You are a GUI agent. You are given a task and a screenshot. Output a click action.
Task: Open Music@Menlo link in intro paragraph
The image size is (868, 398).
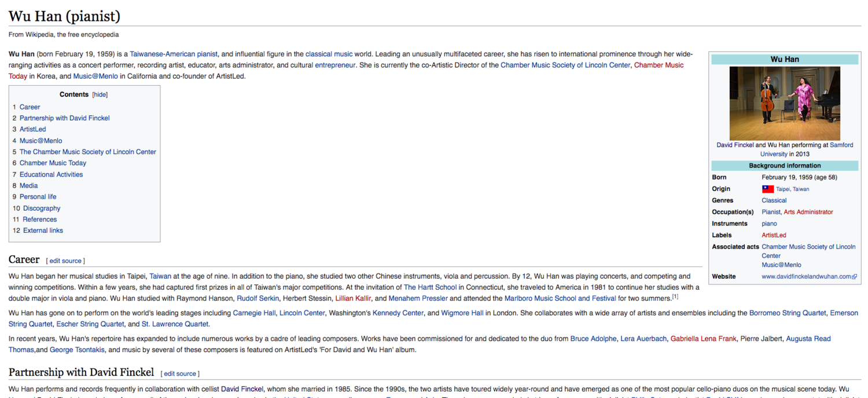tap(95, 76)
